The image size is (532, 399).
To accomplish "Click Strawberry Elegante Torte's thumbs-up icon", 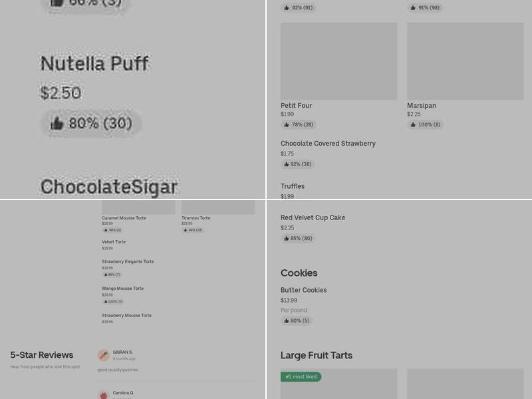I will click(106, 275).
